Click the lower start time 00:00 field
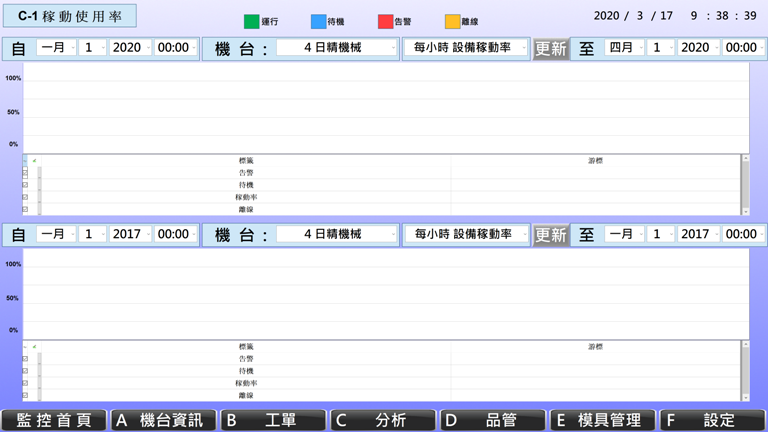The image size is (768, 432). coord(173,234)
